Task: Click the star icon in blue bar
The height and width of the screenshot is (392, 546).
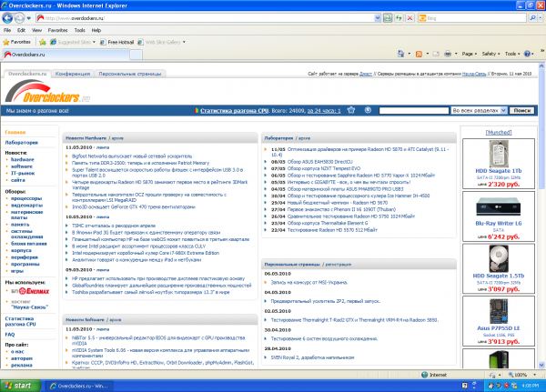Action: [351, 110]
